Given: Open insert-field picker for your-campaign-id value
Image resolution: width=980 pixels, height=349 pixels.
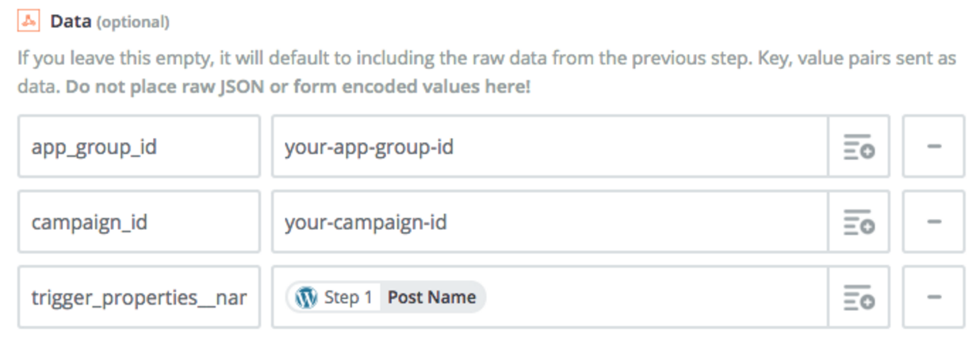Looking at the screenshot, I should click(859, 222).
